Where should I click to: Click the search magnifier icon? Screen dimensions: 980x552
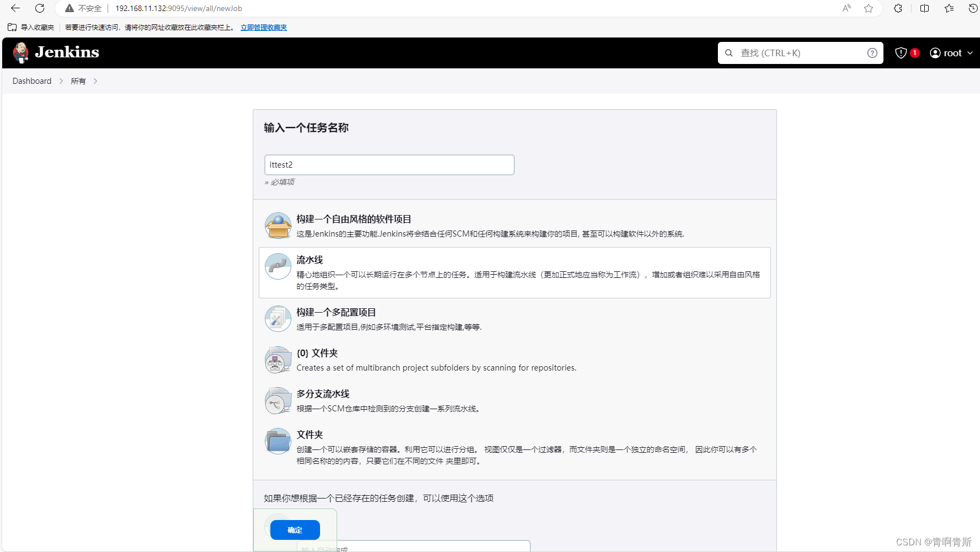pos(729,53)
